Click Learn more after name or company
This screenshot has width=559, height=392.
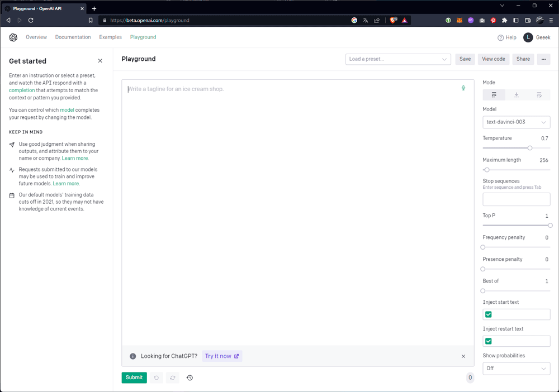[75, 158]
